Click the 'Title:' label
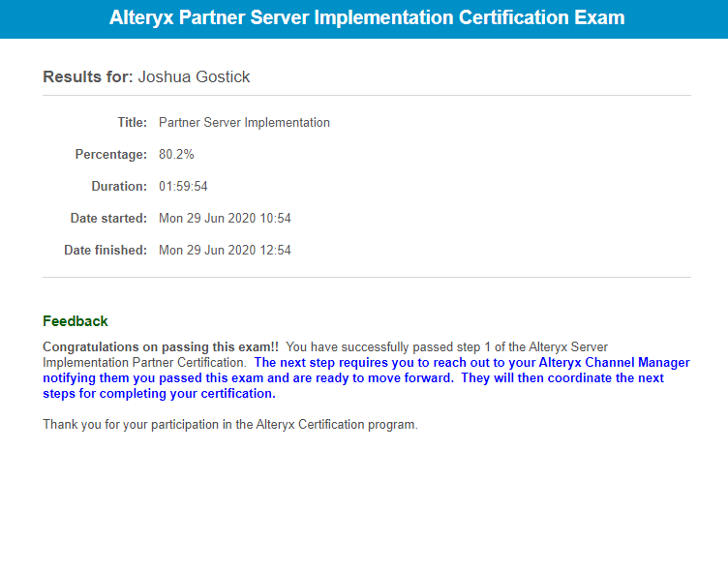The width and height of the screenshot is (728, 570). click(x=132, y=123)
